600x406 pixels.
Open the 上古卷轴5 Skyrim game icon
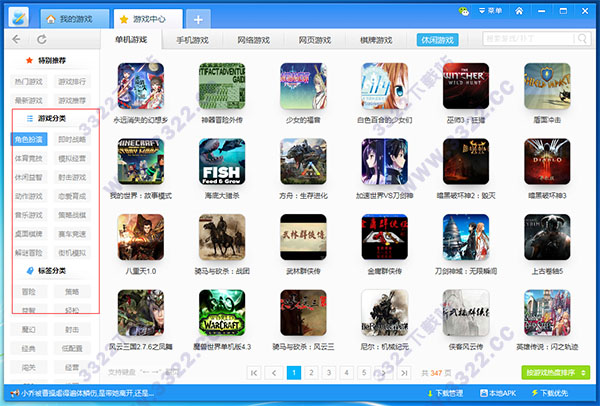[547, 237]
